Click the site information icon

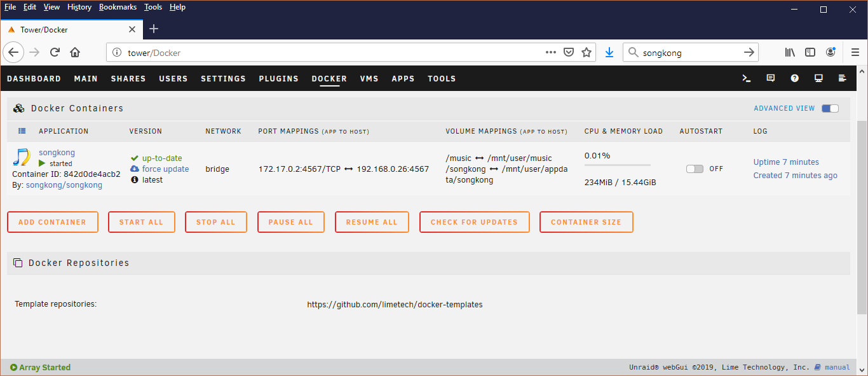coord(117,53)
